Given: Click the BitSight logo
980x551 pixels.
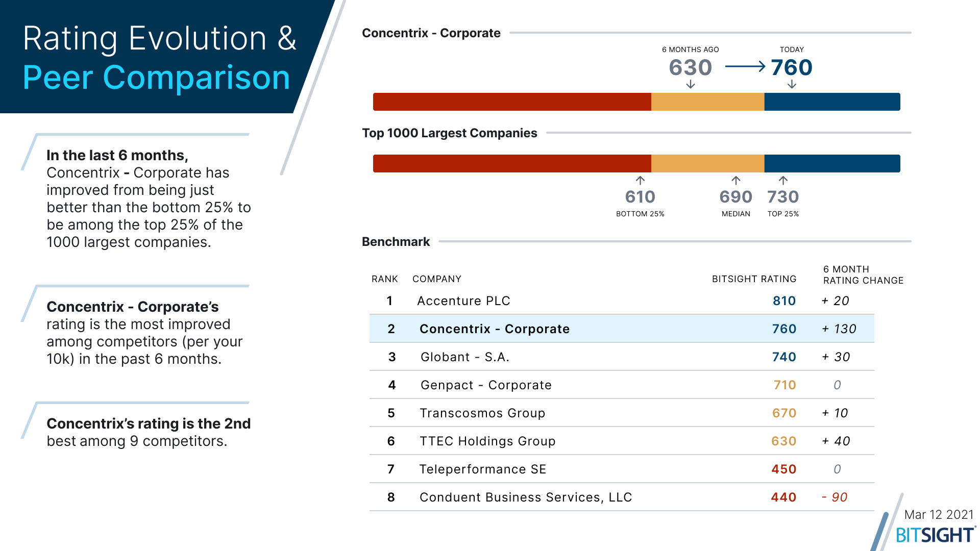Looking at the screenshot, I should click(935, 535).
